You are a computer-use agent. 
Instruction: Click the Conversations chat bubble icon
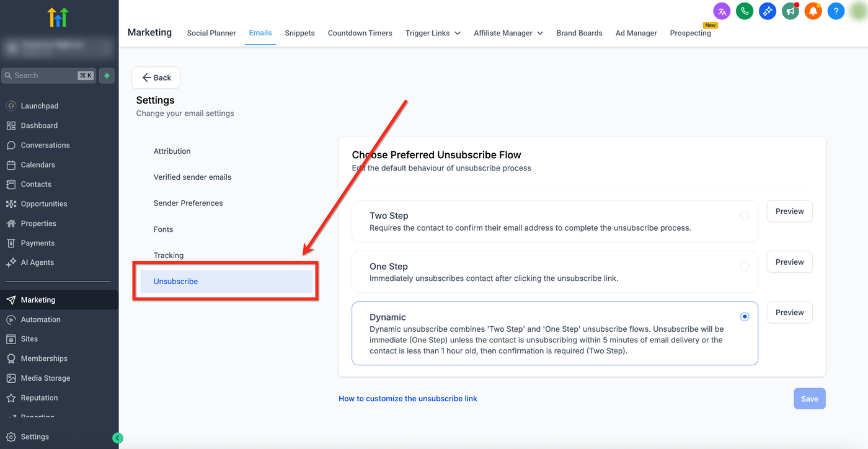point(11,145)
